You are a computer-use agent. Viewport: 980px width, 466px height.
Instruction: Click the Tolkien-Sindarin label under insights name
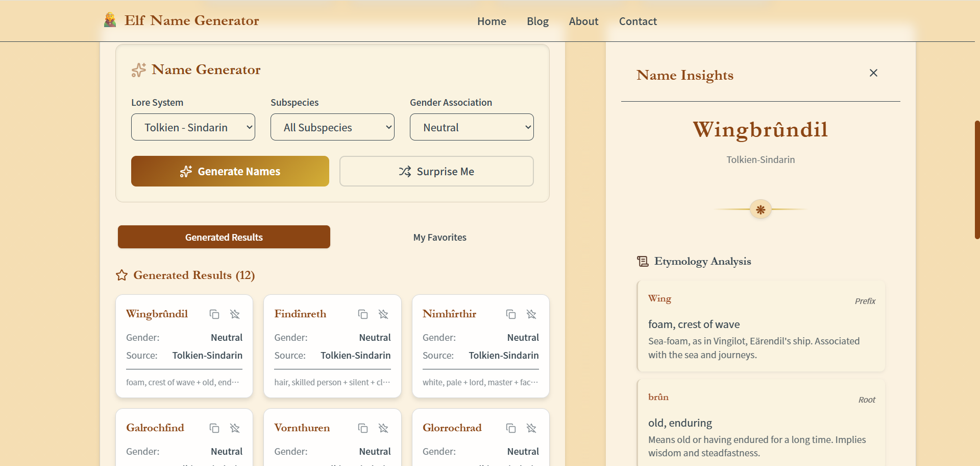(x=761, y=159)
